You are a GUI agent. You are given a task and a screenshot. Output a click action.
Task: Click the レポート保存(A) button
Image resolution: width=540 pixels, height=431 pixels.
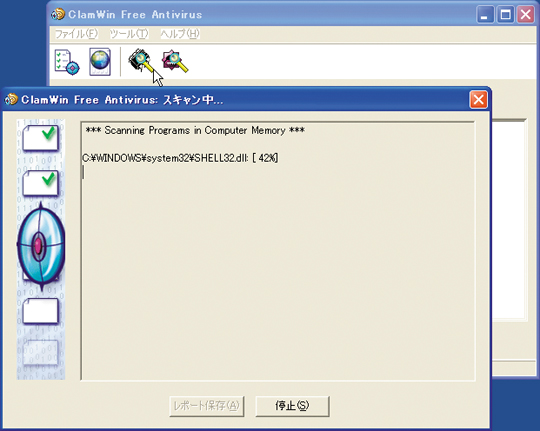[207, 406]
